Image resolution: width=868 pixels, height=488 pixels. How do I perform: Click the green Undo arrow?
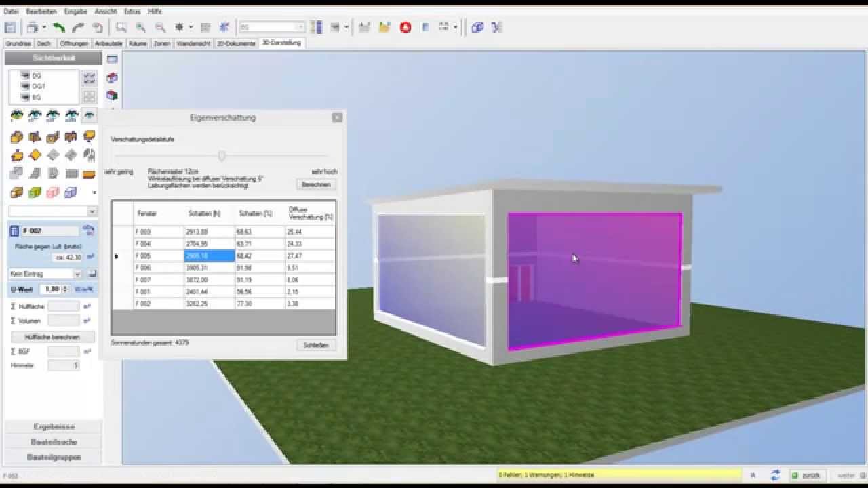[x=59, y=27]
